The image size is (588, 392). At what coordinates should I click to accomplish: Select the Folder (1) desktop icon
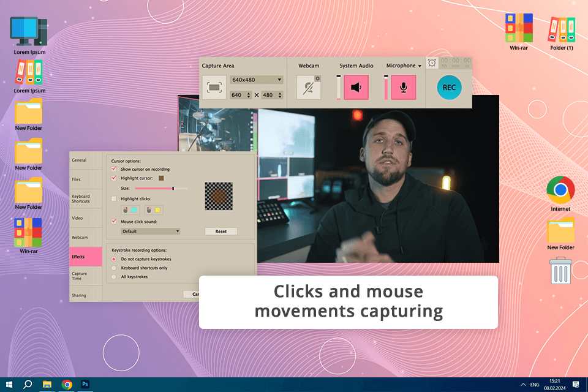pyautogui.click(x=562, y=33)
